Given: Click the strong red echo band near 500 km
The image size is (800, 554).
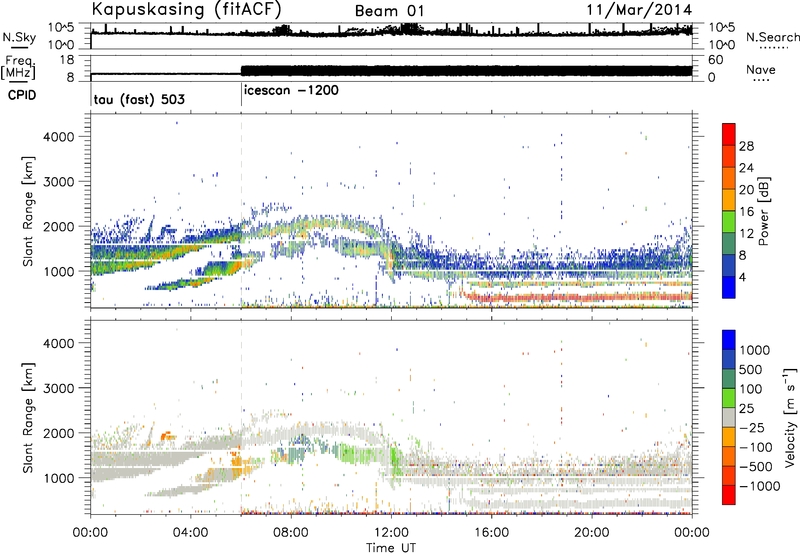Looking at the screenshot, I should coord(577,297).
